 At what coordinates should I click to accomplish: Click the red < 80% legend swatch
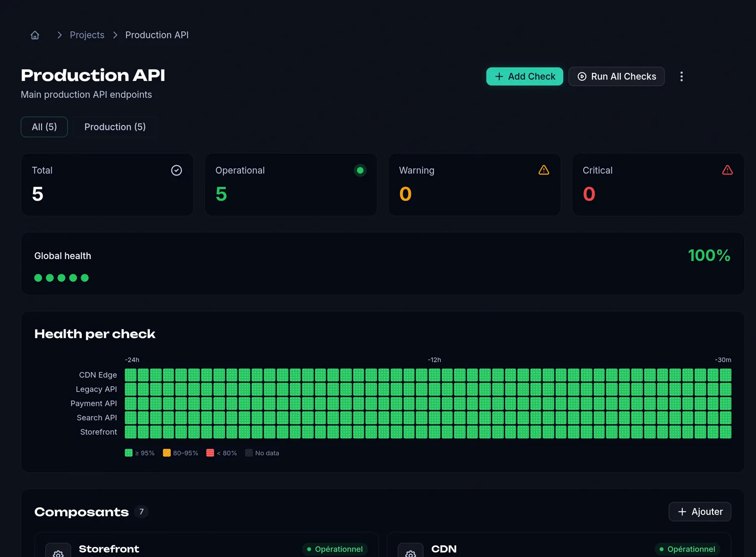(x=210, y=453)
